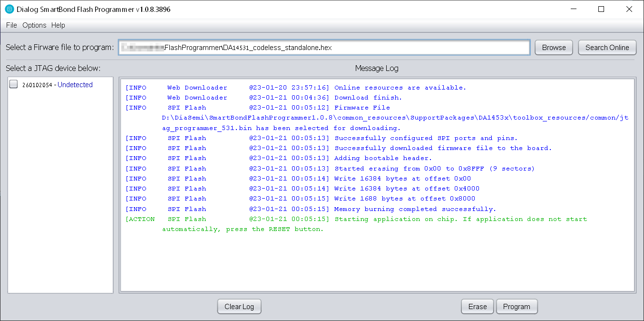Clear the message log
This screenshot has width=644, height=321.
[239, 307]
